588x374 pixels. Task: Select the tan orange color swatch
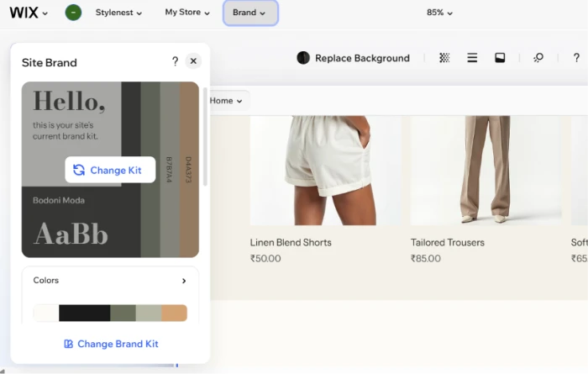[x=175, y=313]
